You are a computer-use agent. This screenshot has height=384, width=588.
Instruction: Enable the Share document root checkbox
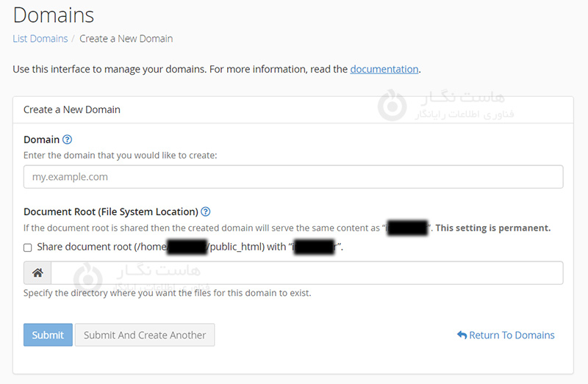[28, 247]
